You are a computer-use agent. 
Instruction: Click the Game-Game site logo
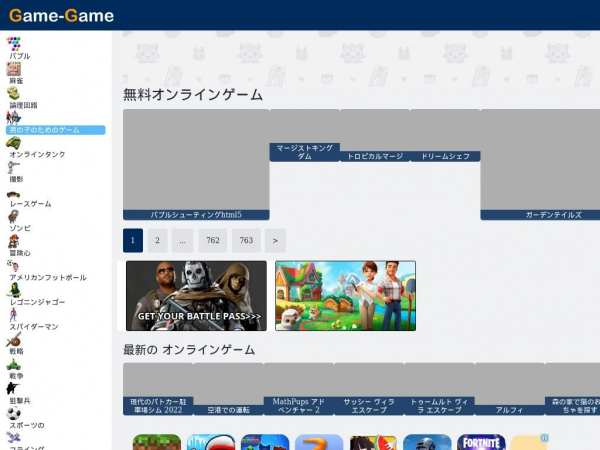[x=61, y=16]
